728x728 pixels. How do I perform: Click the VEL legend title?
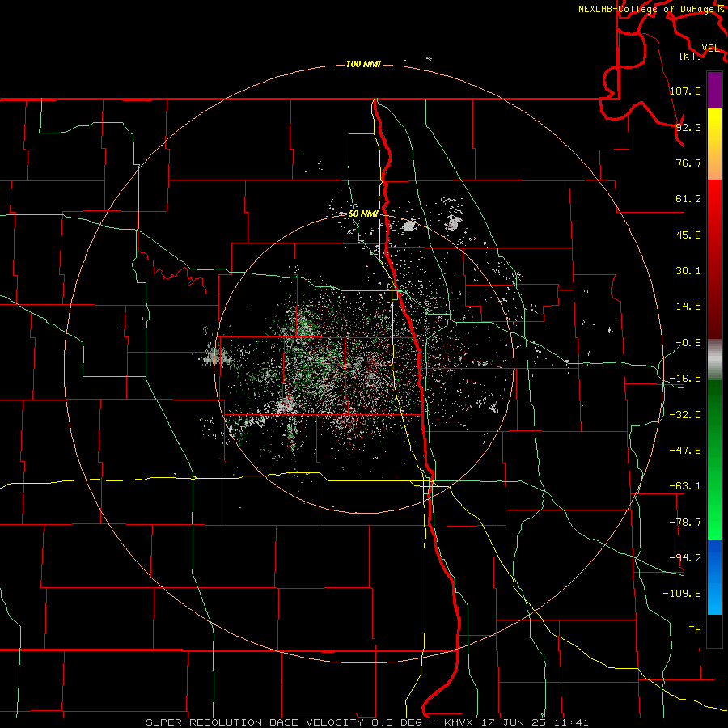point(710,49)
